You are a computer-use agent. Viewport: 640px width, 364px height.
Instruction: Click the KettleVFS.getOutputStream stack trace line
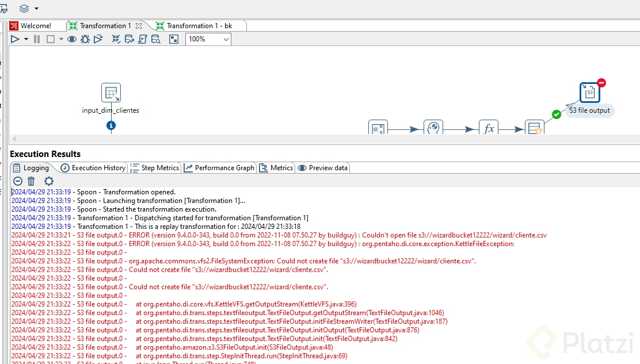tap(184, 304)
